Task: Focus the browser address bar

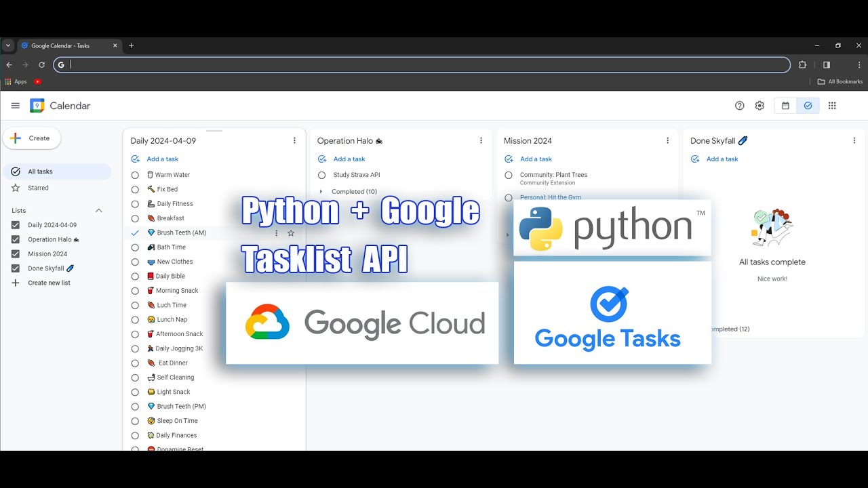Action: 422,65
